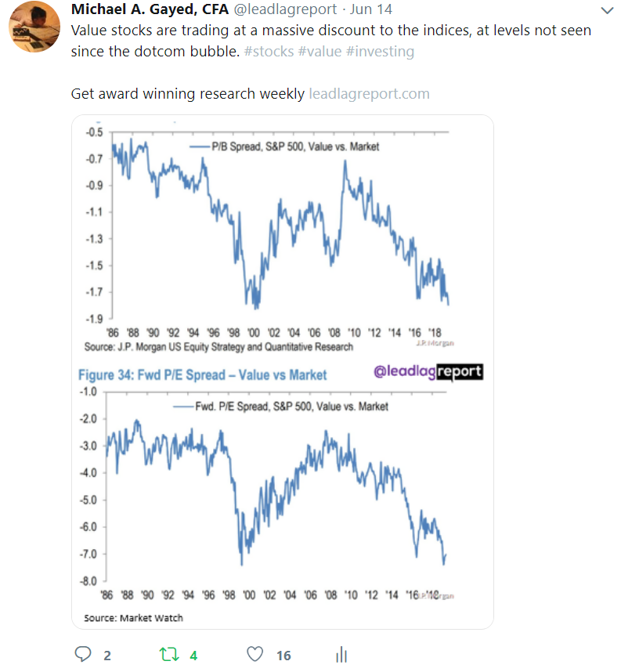This screenshot has width=621, height=672.
Task: Click the @leadlagreport watermark on the chart
Action: (428, 372)
